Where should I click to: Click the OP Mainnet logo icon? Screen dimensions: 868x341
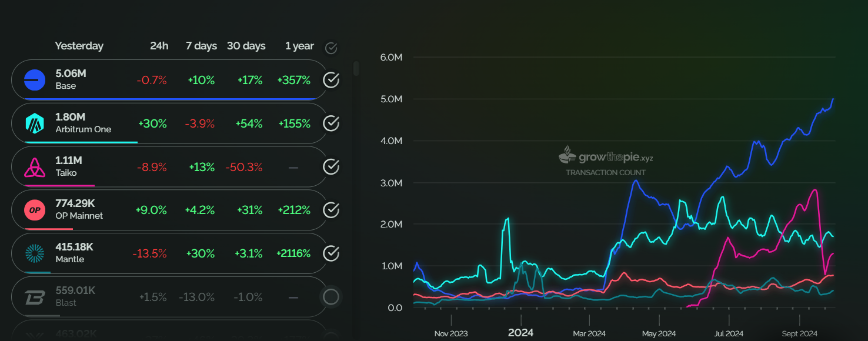(x=35, y=210)
